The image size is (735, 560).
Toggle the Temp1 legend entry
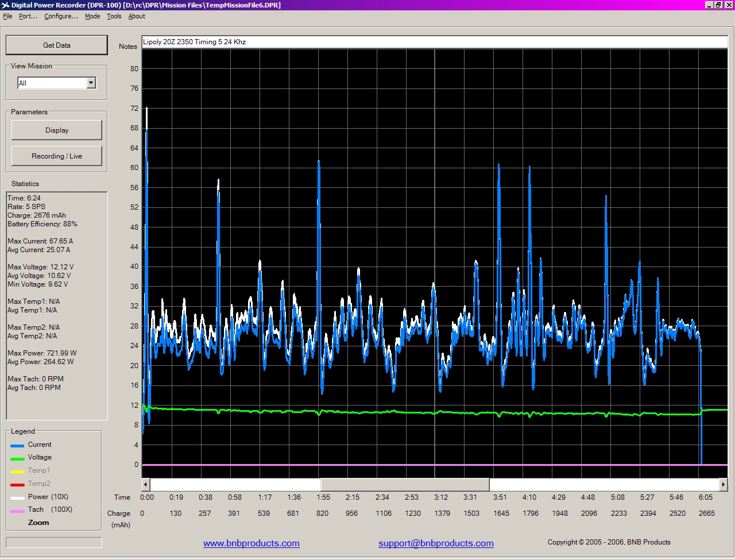point(38,470)
